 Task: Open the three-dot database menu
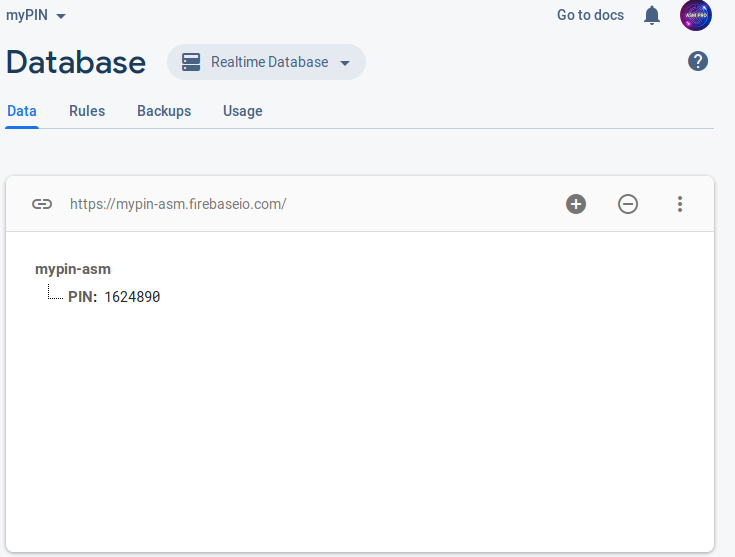coord(680,204)
